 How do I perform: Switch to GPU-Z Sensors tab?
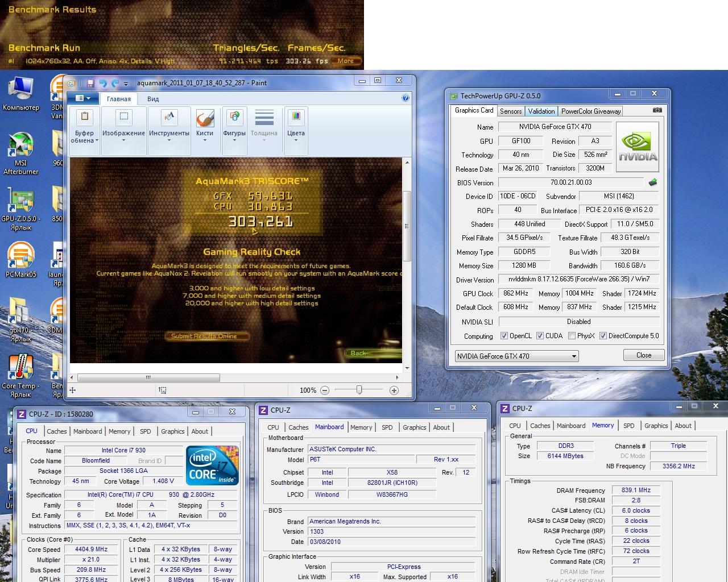click(x=511, y=111)
